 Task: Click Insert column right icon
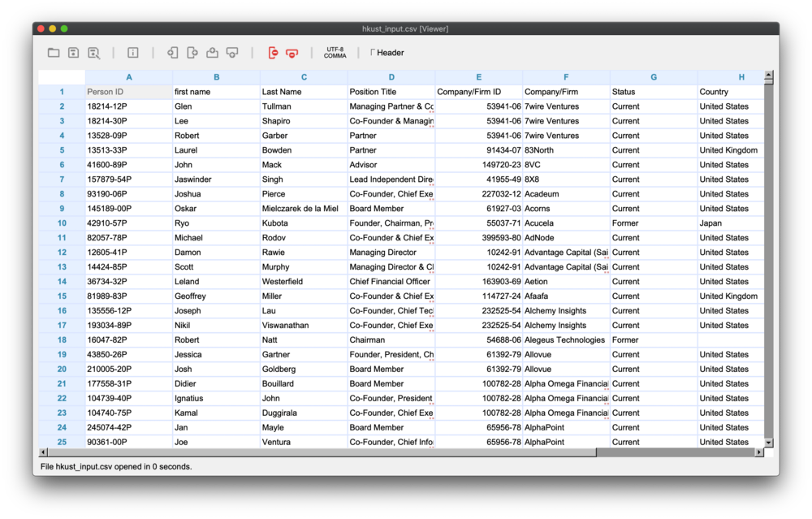pos(192,53)
